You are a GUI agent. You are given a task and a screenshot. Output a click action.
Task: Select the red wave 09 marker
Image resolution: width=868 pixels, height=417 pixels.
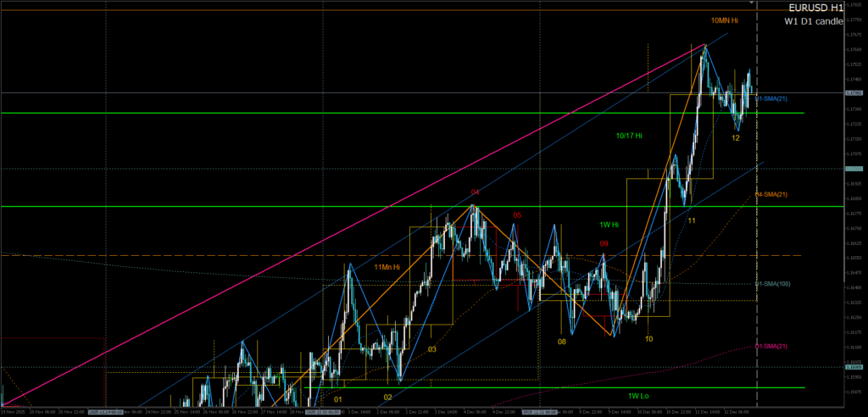point(604,244)
